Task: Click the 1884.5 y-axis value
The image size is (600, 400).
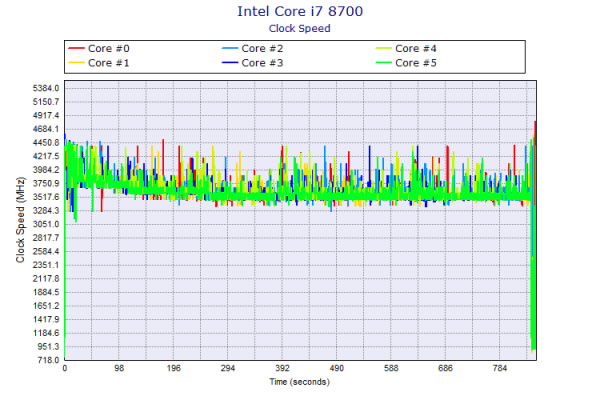Action: [x=46, y=292]
